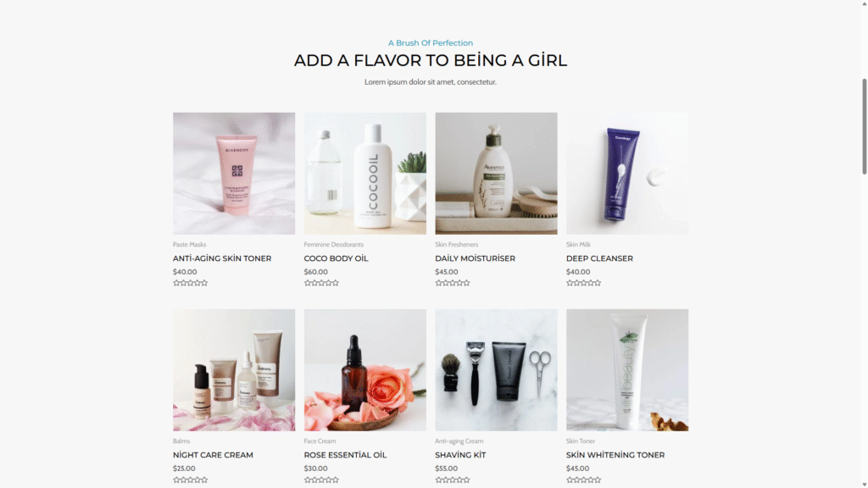868x488 pixels.
Task: Click the star rating under Night Care Cream
Action: [x=190, y=480]
